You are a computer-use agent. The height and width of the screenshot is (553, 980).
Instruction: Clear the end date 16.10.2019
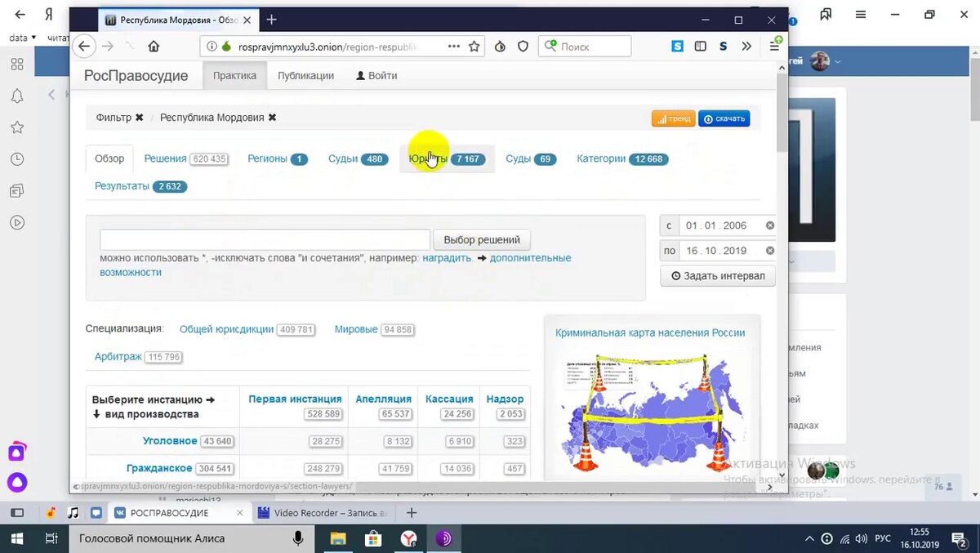point(769,251)
